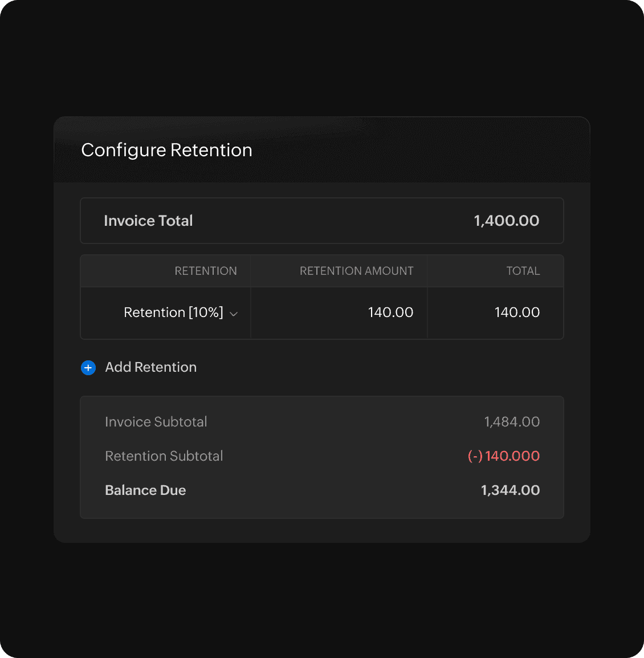Select the 140.00 value under TOTAL column
Image resolution: width=644 pixels, height=658 pixels.
pyautogui.click(x=517, y=312)
